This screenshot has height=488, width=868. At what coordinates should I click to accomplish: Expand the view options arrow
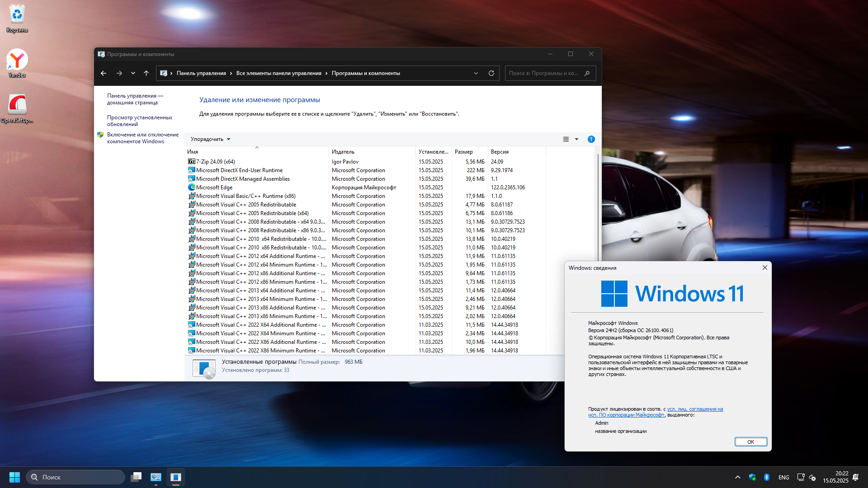(576, 139)
